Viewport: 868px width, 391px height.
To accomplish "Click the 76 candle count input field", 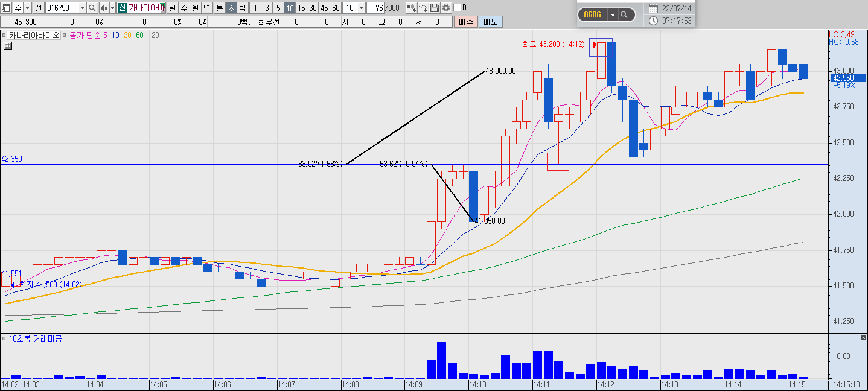I will 375,8.
